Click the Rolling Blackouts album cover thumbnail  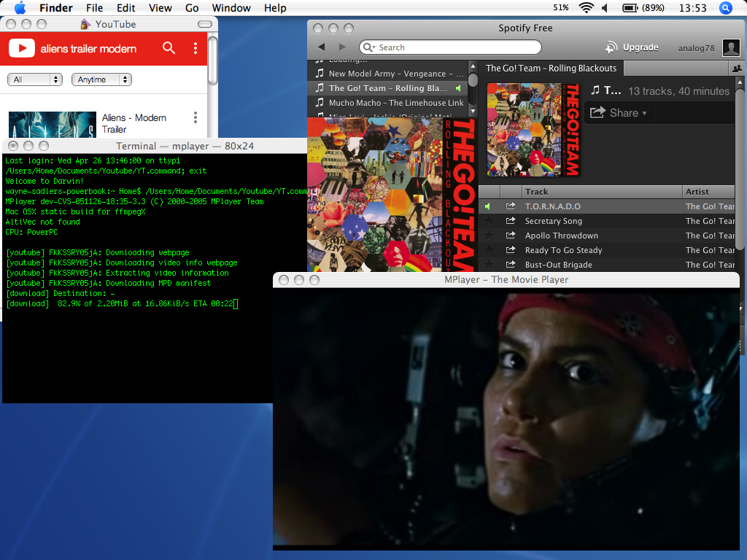(x=533, y=130)
